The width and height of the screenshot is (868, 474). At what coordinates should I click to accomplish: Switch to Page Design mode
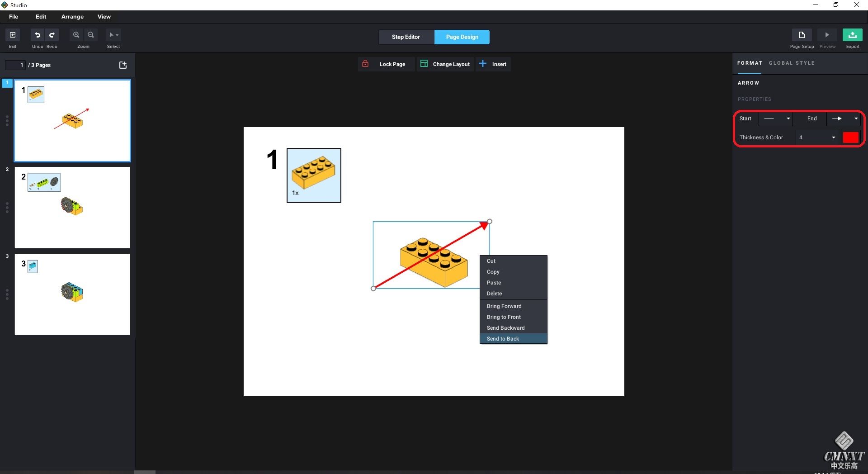462,37
